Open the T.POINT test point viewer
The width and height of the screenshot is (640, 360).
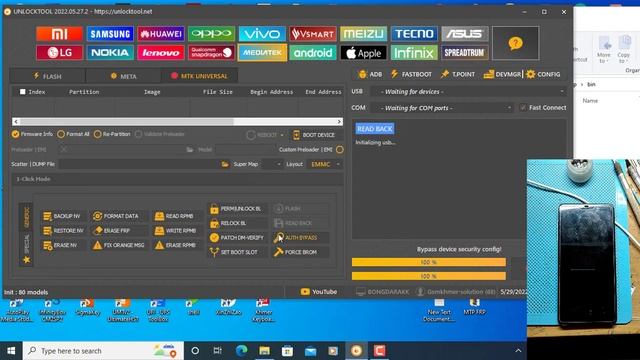(458, 74)
